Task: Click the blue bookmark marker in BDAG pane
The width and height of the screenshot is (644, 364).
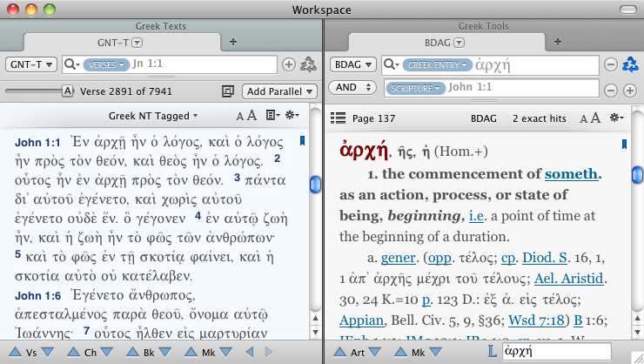Action: (624, 144)
